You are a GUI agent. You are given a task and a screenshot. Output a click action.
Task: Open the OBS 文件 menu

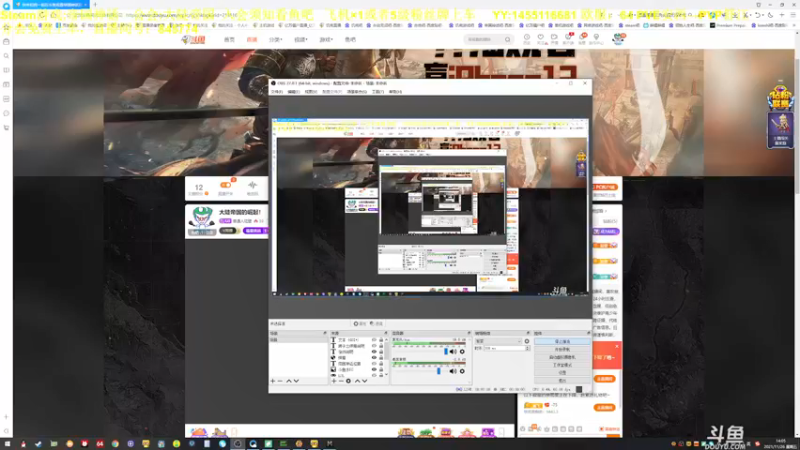coord(277,92)
